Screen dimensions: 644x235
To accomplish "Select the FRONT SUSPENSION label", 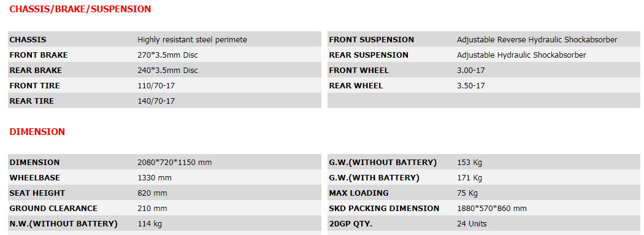I will (371, 40).
